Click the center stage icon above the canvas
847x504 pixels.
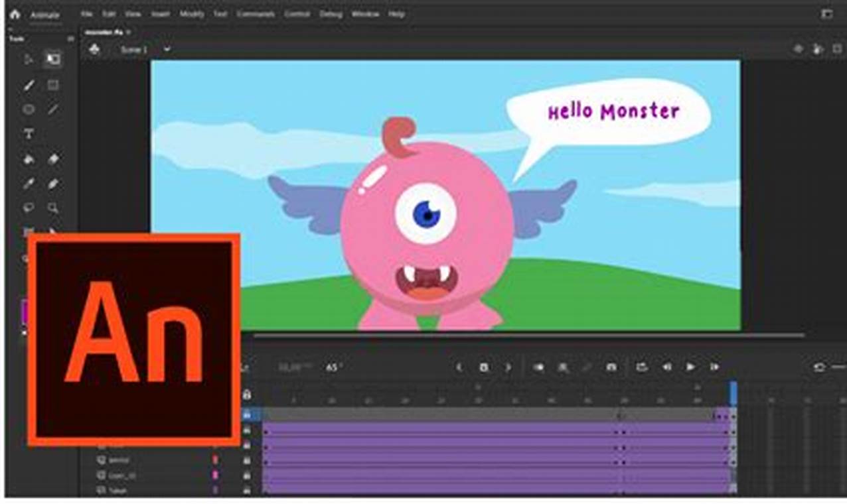799,49
